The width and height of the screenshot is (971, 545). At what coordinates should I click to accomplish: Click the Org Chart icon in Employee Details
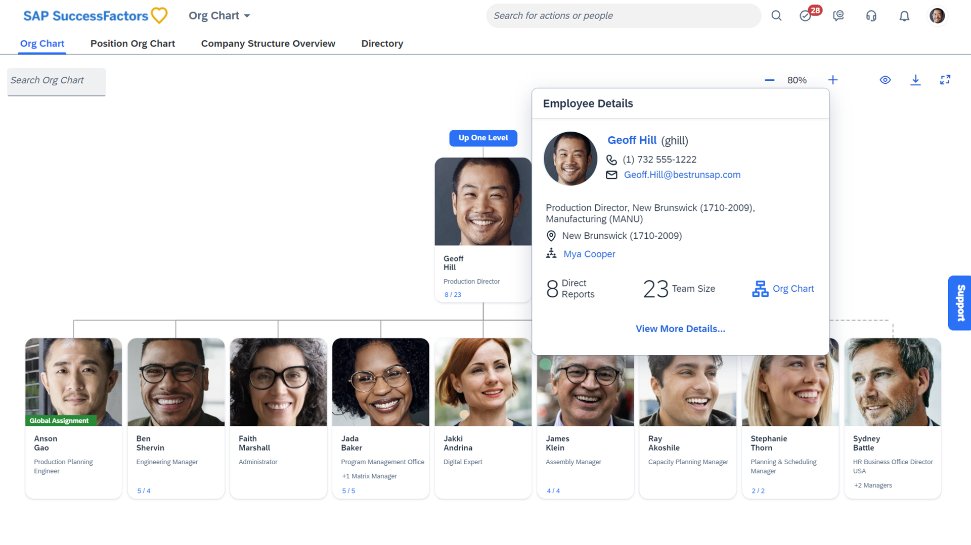pyautogui.click(x=760, y=289)
